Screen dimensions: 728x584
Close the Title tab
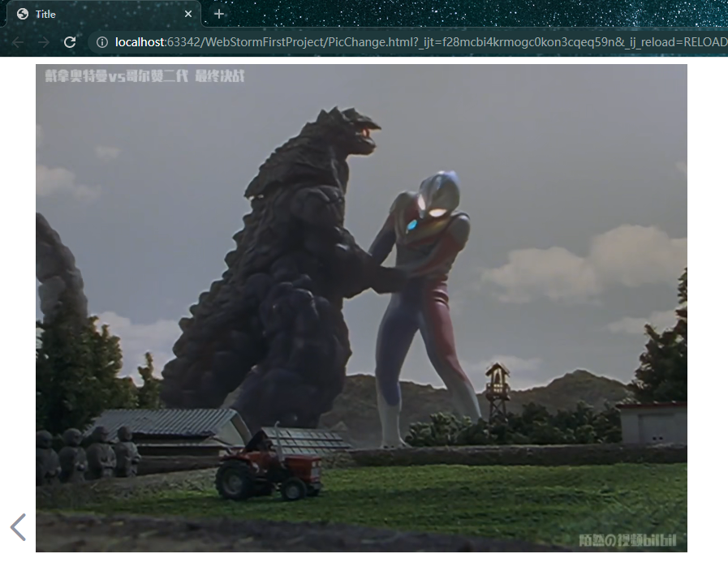click(188, 14)
